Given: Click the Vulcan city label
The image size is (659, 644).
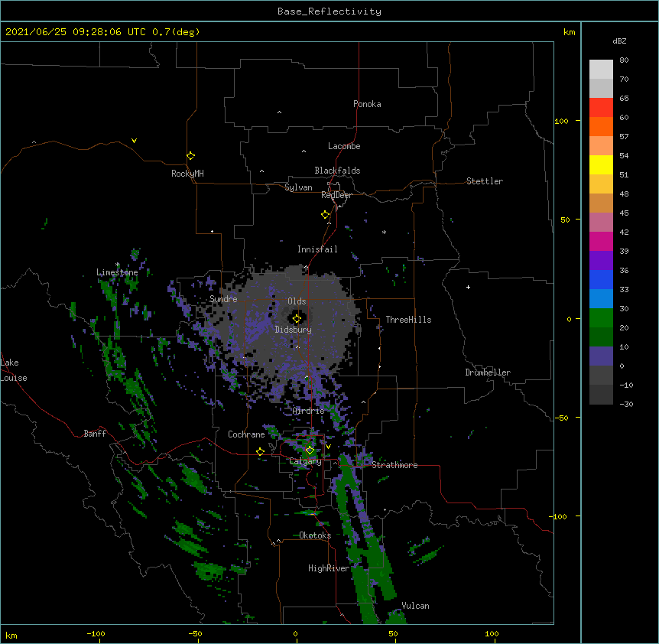Looking at the screenshot, I should click(415, 606).
